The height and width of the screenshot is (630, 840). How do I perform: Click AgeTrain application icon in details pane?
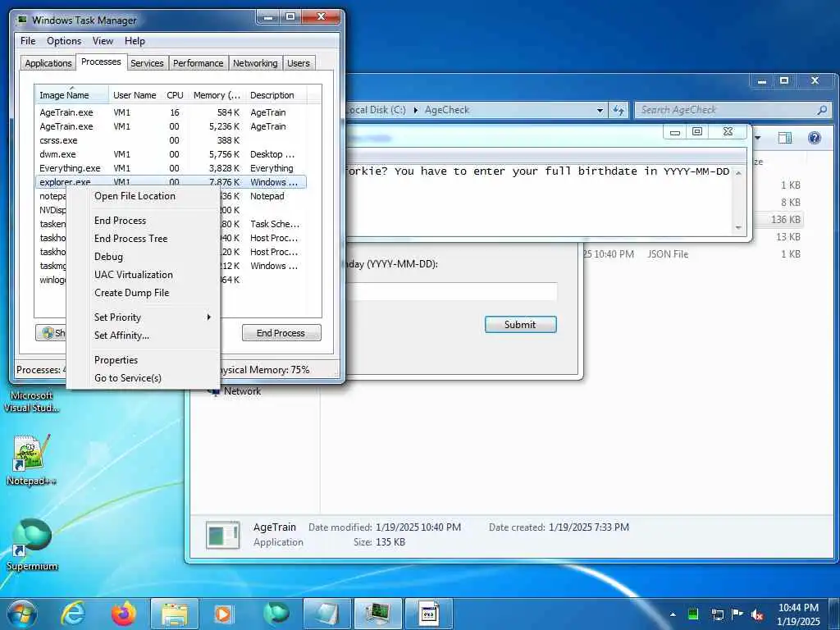[223, 535]
